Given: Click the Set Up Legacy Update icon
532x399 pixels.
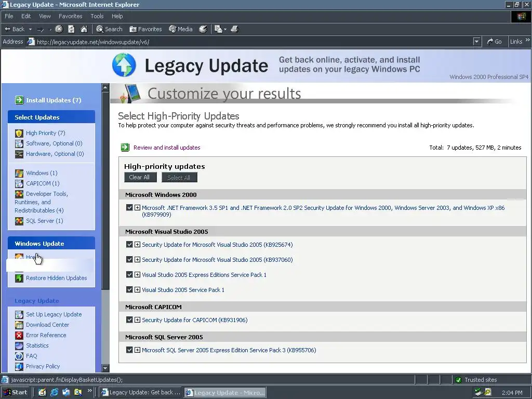Looking at the screenshot, I should click(x=19, y=314).
